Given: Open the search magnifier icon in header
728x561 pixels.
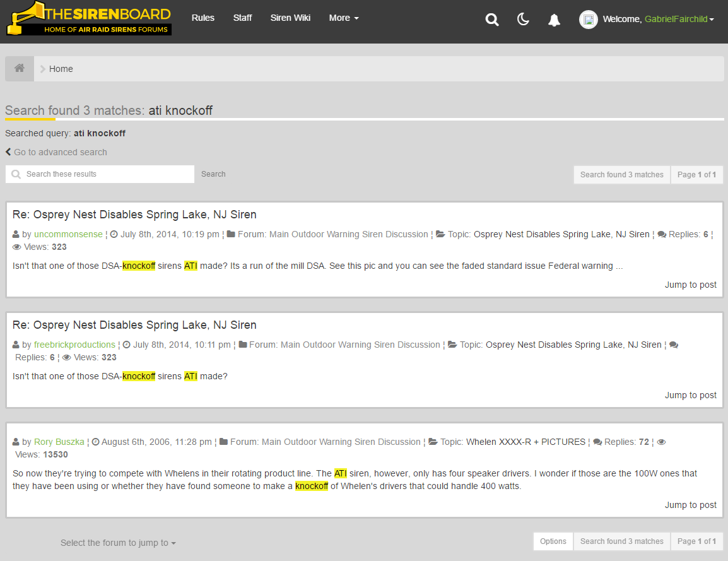Looking at the screenshot, I should (491, 20).
